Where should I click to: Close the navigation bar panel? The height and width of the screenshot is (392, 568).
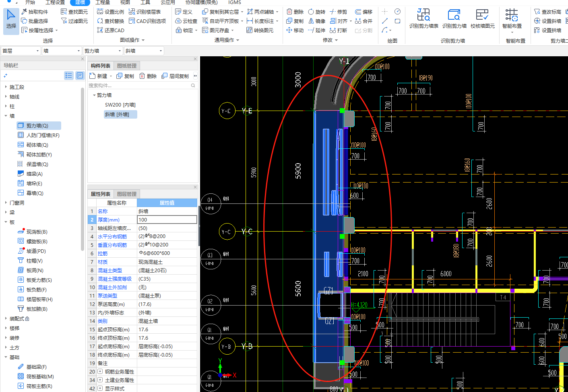(x=83, y=59)
